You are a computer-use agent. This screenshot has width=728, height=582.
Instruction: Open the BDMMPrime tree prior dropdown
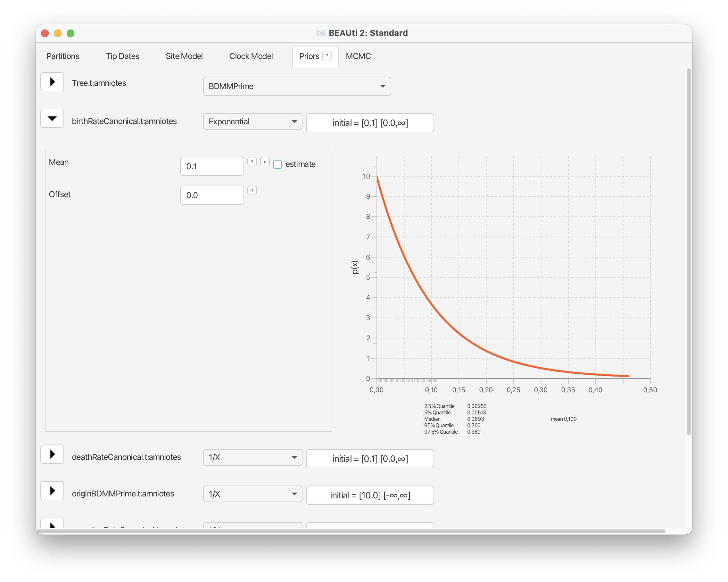click(297, 86)
